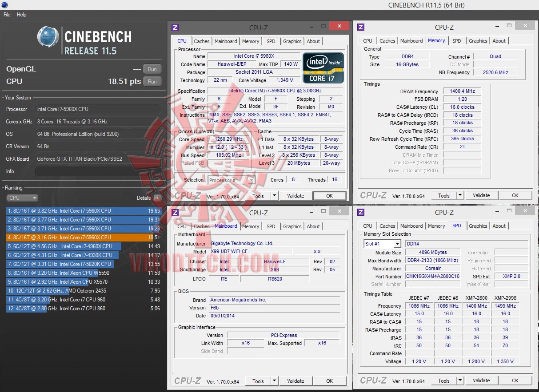Click CPU-Z icon in the CPU tab window
Screen dimensions: 539x392
175,28
